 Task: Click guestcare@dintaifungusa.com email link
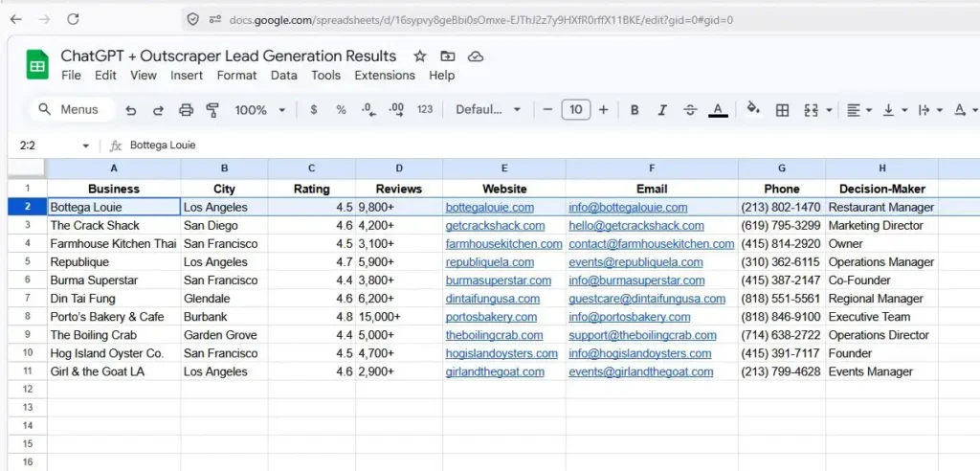point(647,299)
